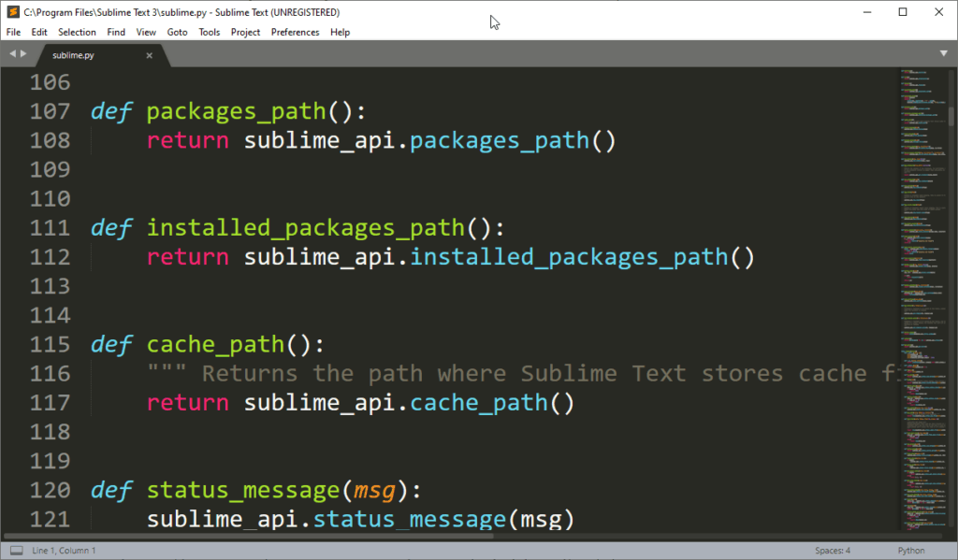
Task: Close the Sublime Text window
Action: tap(939, 12)
